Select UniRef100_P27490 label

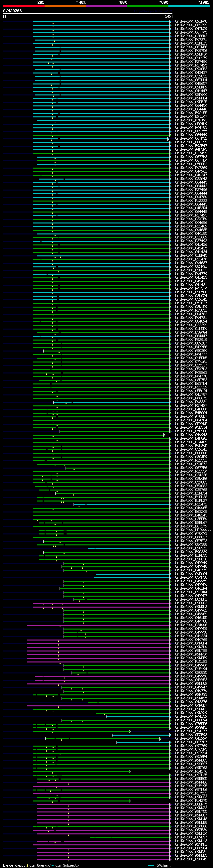[191, 62]
